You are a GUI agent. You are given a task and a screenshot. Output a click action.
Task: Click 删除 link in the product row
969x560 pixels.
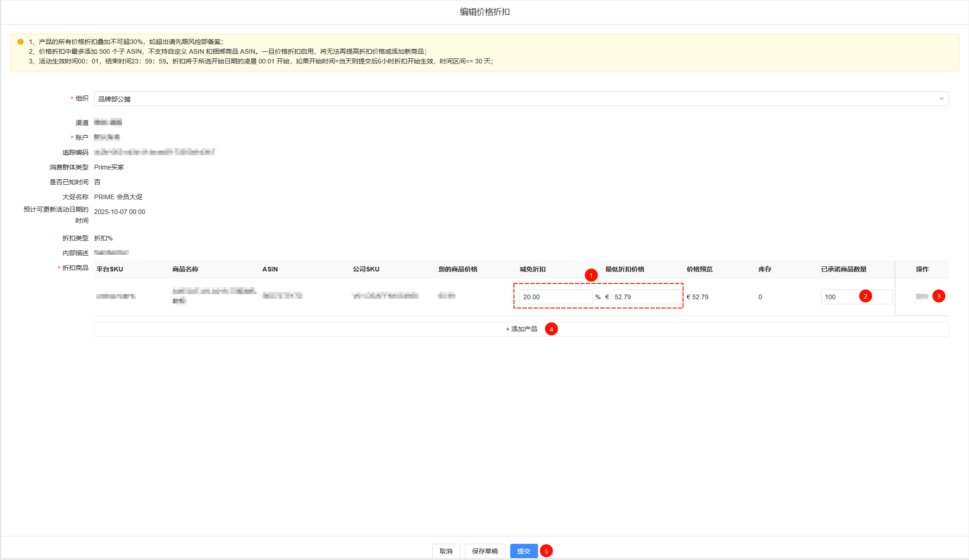pos(922,296)
